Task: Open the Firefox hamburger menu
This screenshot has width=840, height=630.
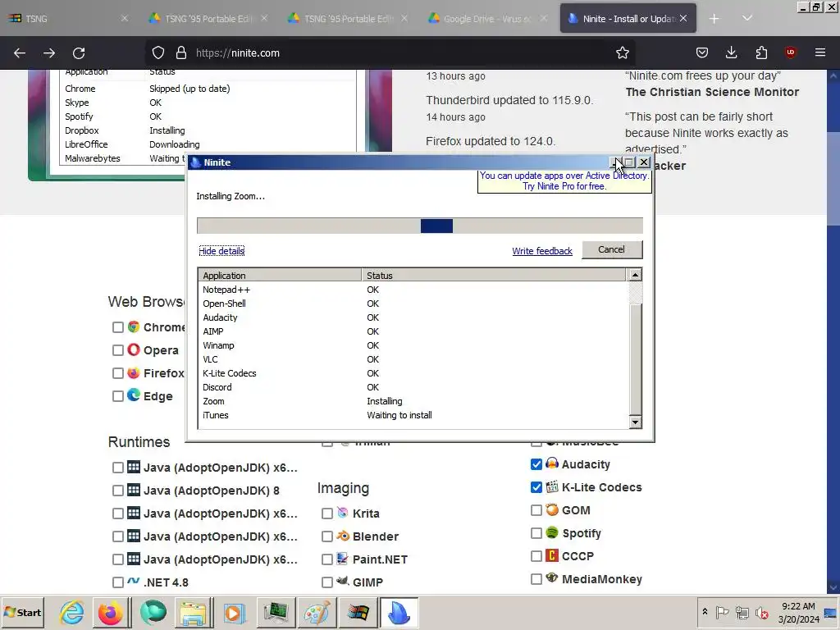Action: coord(820,52)
